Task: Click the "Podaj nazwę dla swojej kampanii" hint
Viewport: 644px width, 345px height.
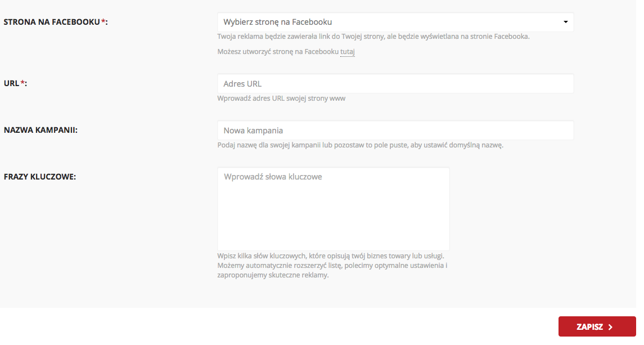Action: [x=360, y=145]
